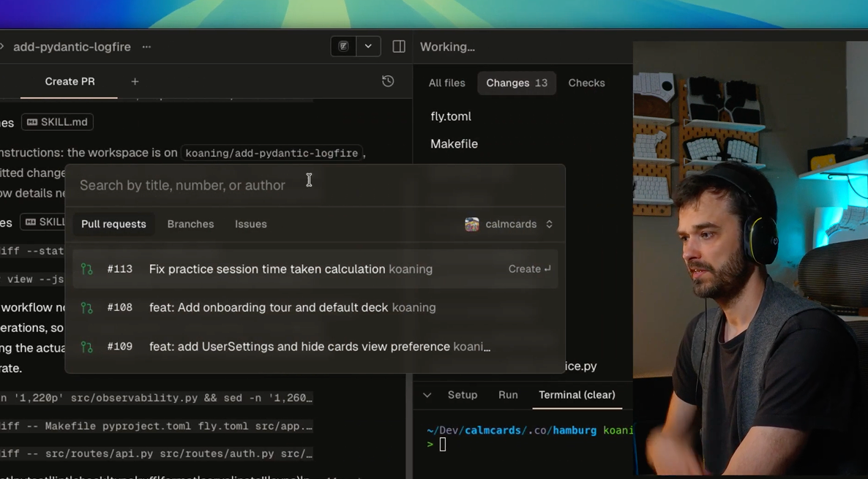
Task: Click the terminal prompt input cursor
Action: tap(442, 444)
